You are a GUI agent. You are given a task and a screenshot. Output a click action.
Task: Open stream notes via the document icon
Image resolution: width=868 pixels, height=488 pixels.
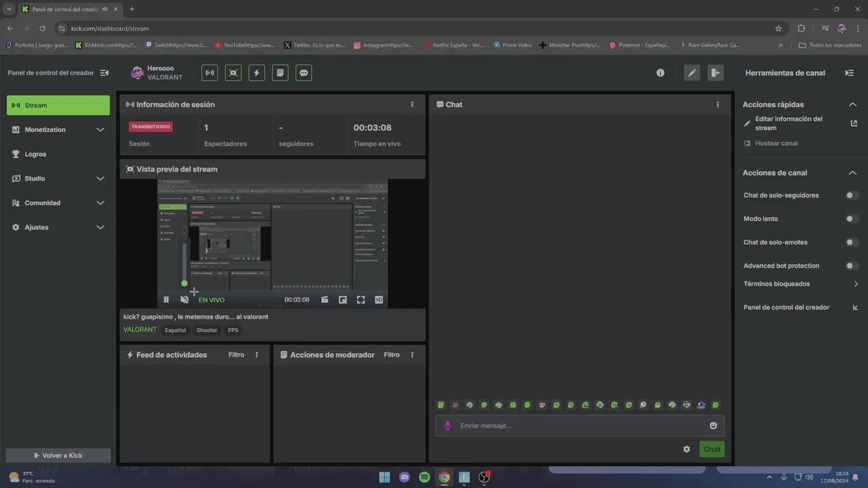280,73
